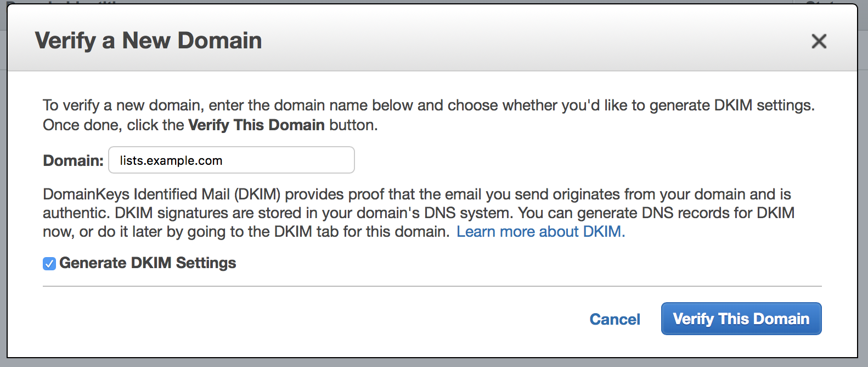Select the Verify a New Domain title

(148, 41)
